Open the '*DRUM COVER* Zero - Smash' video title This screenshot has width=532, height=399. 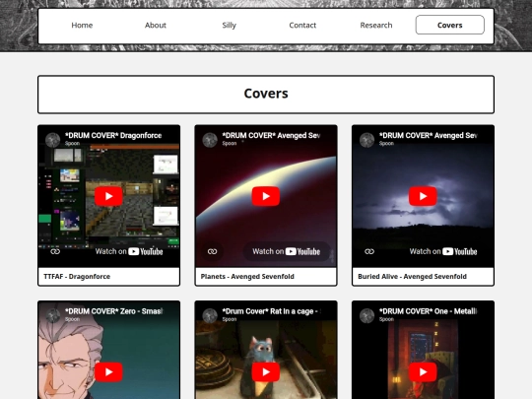coord(114,311)
